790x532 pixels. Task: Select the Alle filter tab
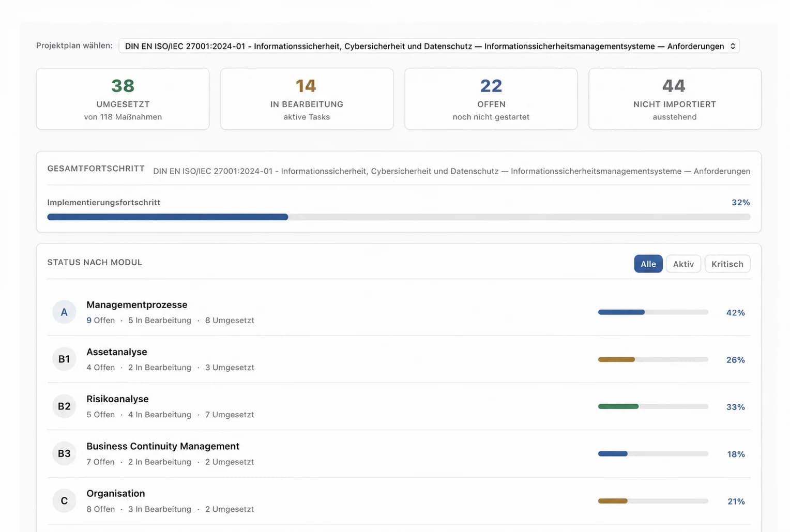point(648,264)
